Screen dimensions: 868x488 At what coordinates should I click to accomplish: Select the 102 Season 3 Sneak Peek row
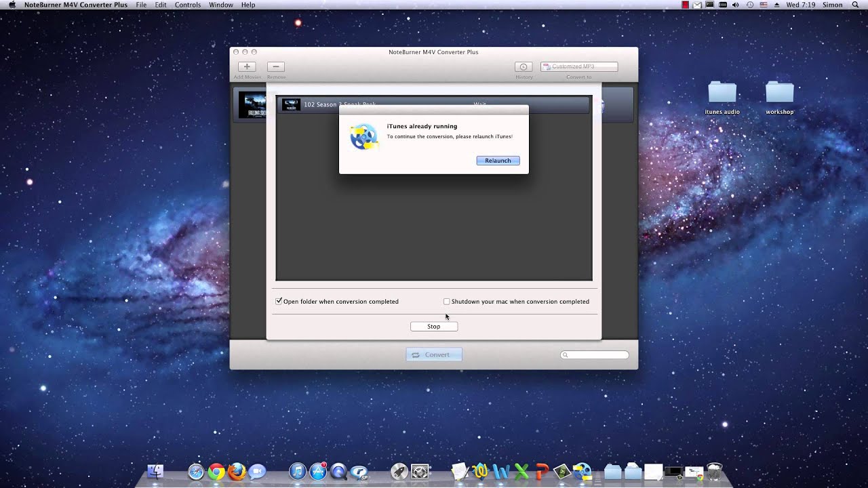pyautogui.click(x=434, y=104)
